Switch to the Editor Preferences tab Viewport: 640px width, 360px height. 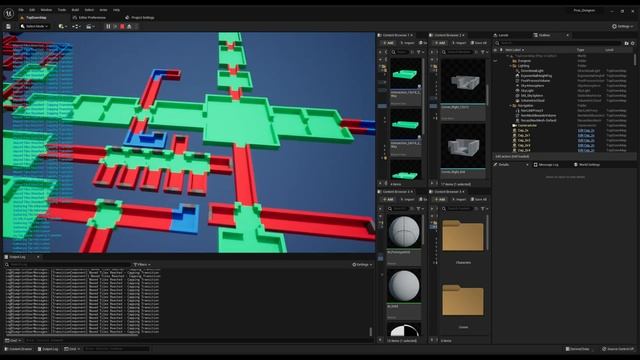[89, 18]
